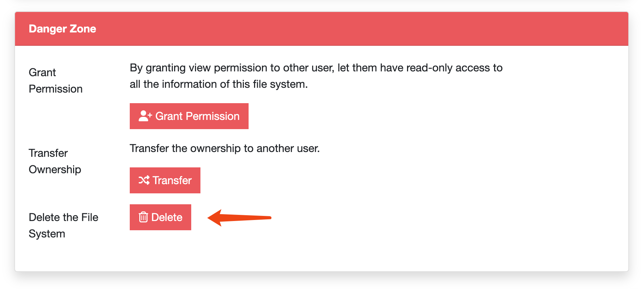Click the shuffle arrows icon on Transfer button

tap(144, 180)
